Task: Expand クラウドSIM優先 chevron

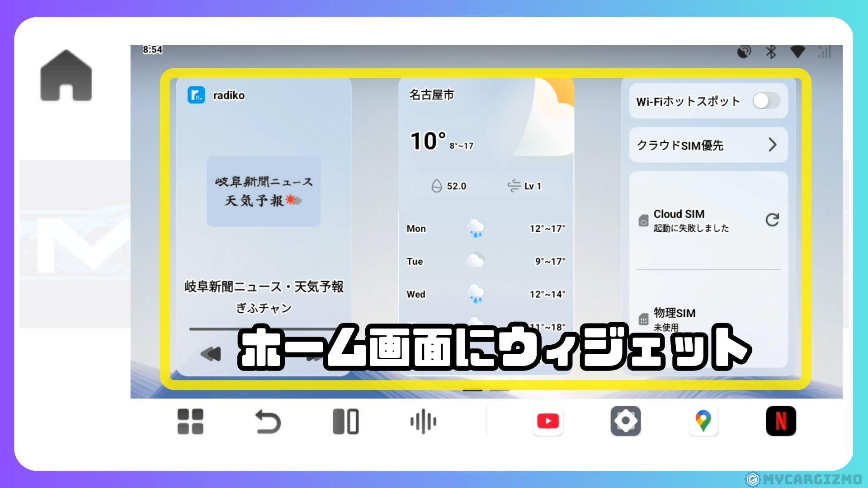Action: (772, 145)
